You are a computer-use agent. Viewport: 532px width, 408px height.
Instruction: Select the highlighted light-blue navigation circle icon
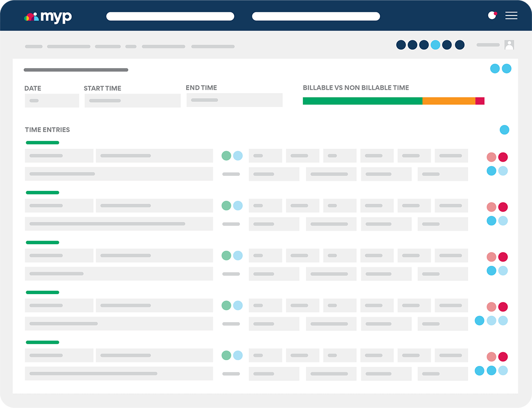pyautogui.click(x=435, y=45)
